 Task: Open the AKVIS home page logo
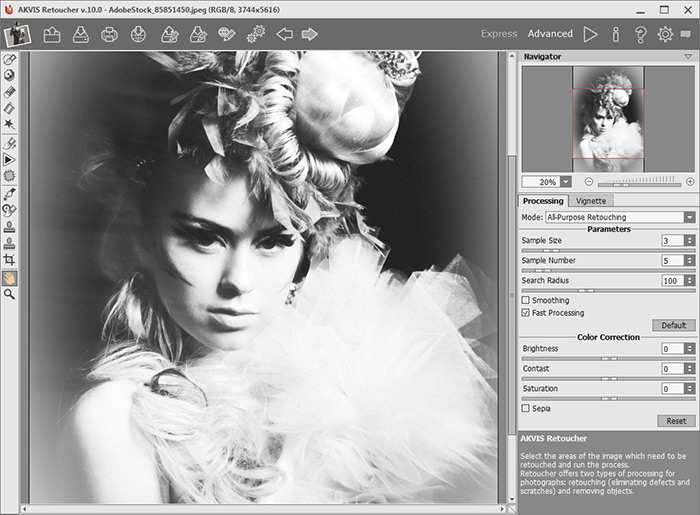[x=17, y=34]
